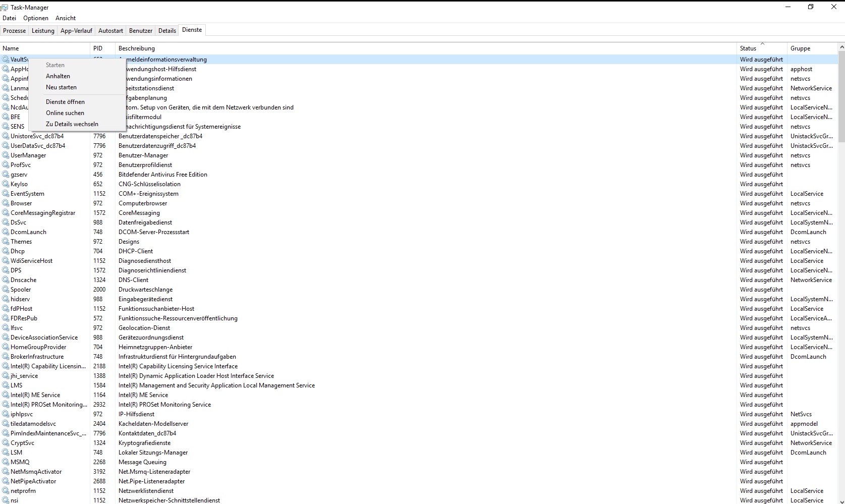
Task: Click the Message Queuing description cell
Action: coord(142,462)
